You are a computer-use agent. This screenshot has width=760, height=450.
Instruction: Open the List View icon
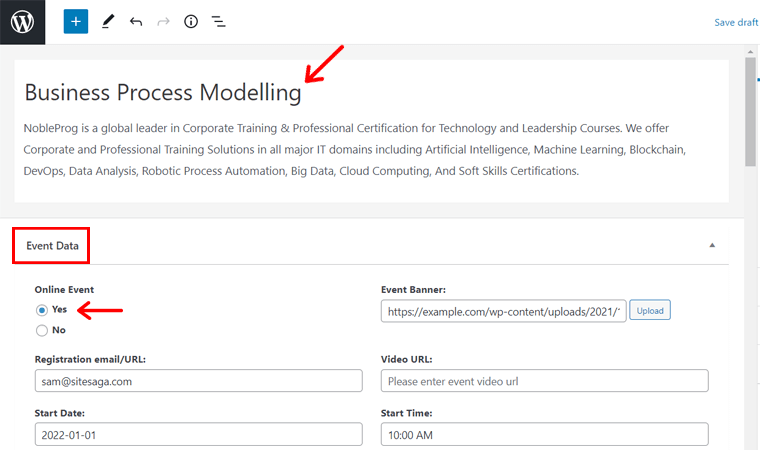[x=218, y=21]
